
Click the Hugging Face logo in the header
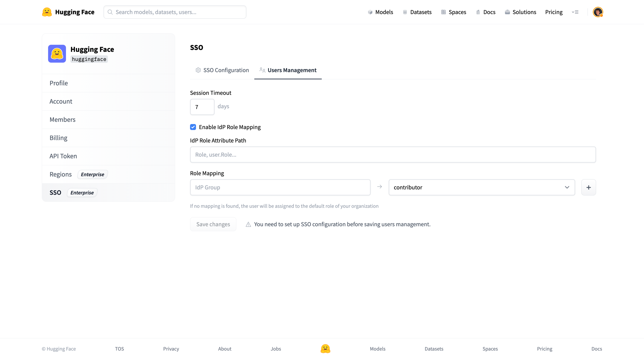tap(47, 12)
